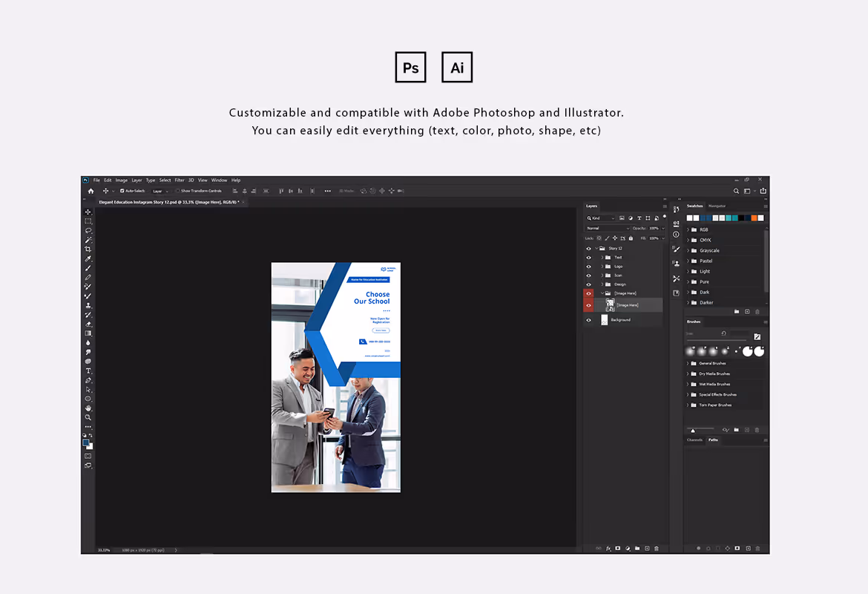Add a layer mask in Layers panel
The width and height of the screenshot is (868, 594).
(x=618, y=549)
